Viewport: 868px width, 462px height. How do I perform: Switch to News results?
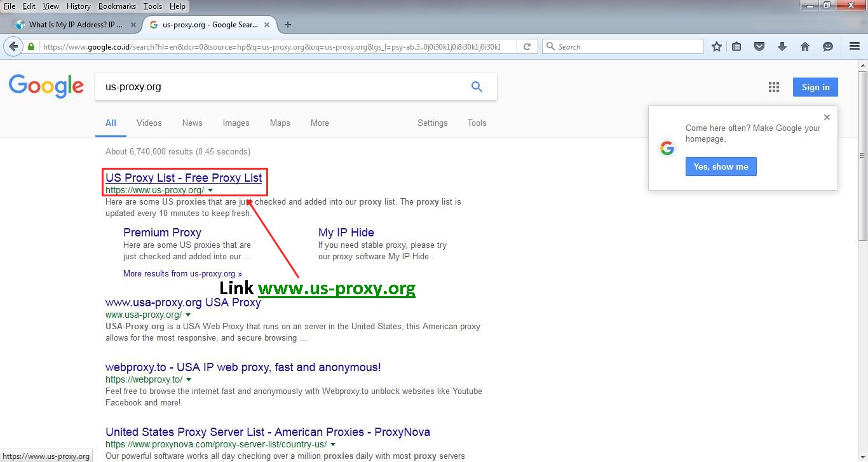point(192,123)
